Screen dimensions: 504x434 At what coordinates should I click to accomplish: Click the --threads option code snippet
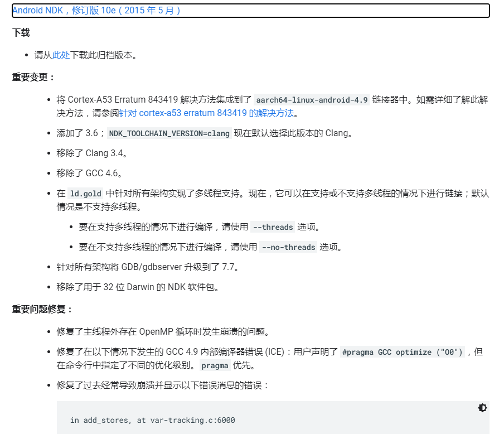(273, 227)
